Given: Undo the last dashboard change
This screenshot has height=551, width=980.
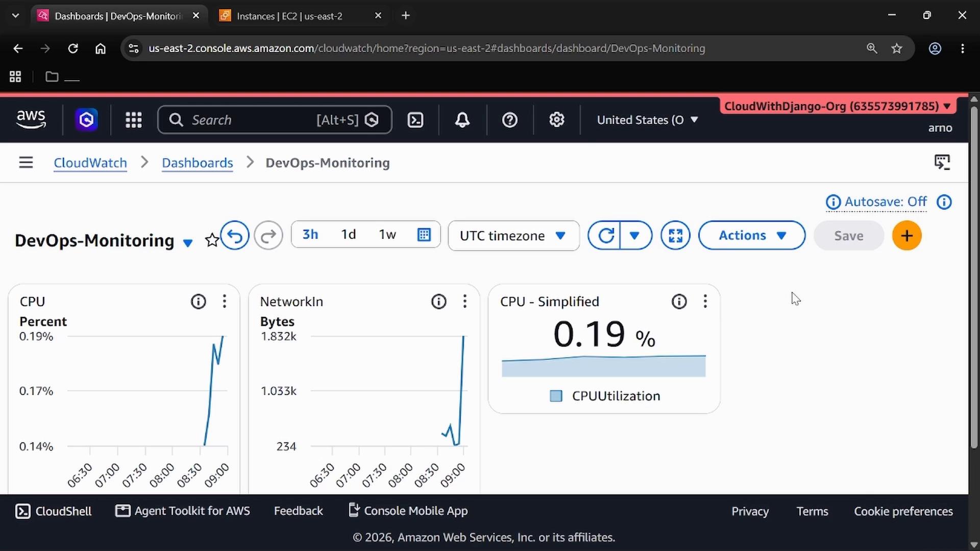Looking at the screenshot, I should pos(235,235).
